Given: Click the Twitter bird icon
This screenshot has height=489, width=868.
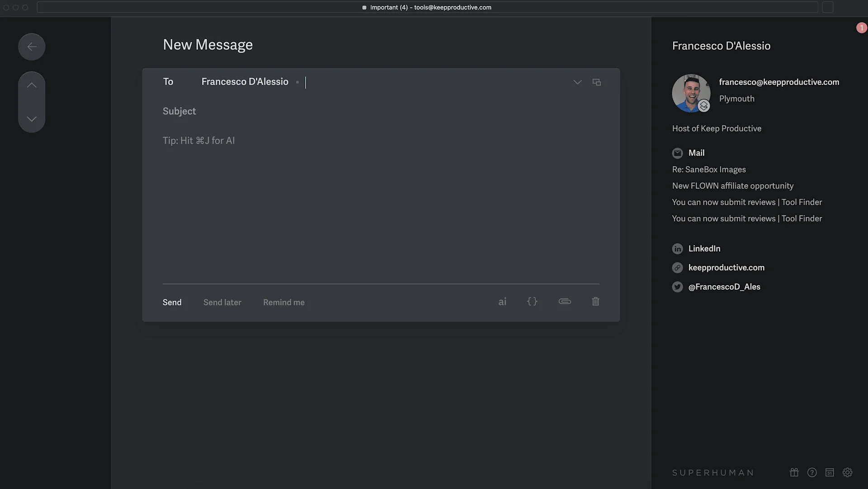Looking at the screenshot, I should point(677,287).
